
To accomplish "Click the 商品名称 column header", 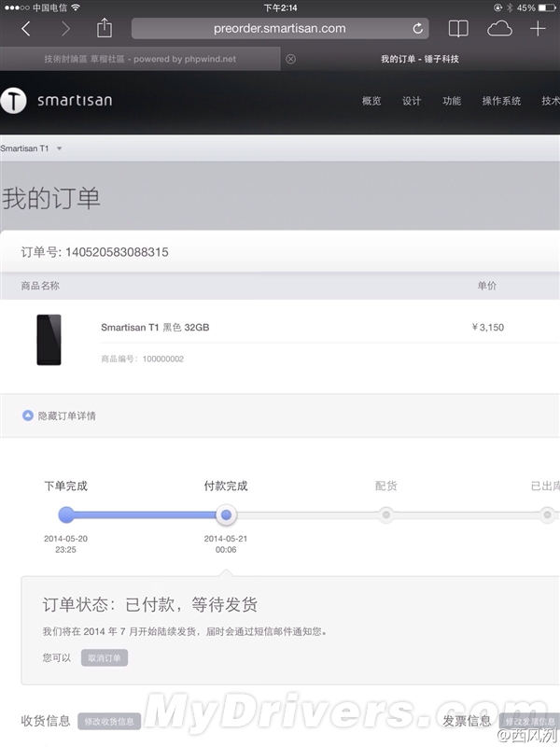I will coord(40,286).
